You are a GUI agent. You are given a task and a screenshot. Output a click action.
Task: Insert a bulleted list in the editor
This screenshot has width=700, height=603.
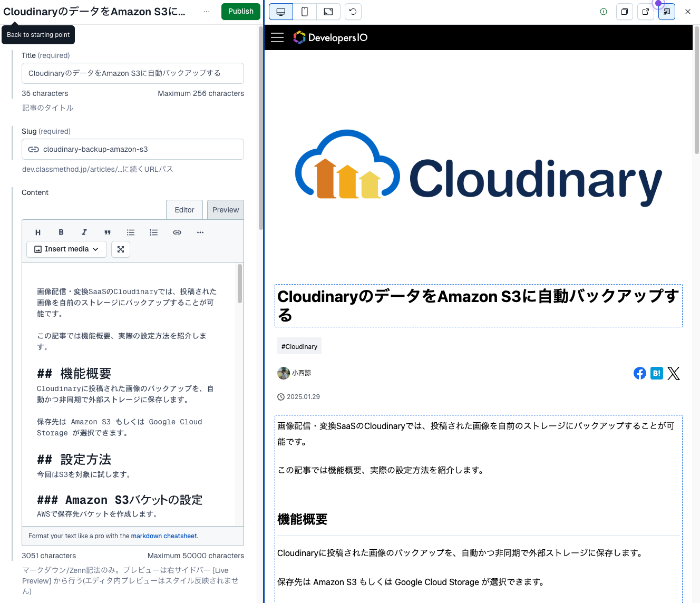131,232
